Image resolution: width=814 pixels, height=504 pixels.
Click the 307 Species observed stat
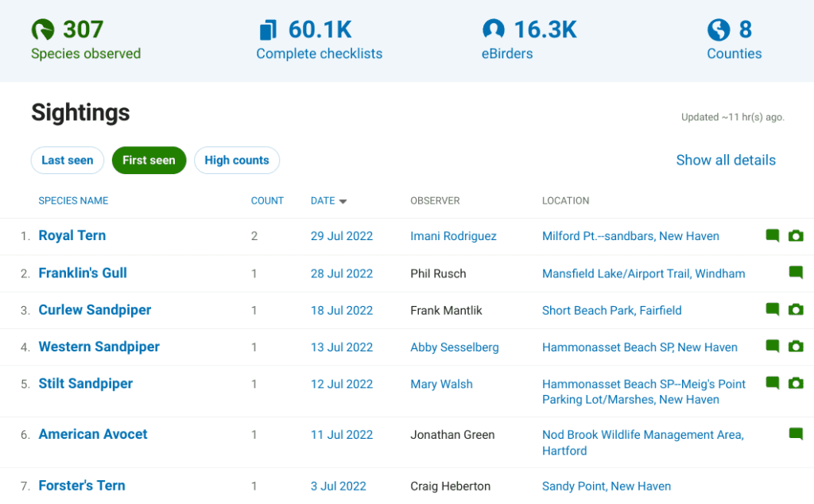pyautogui.click(x=86, y=40)
